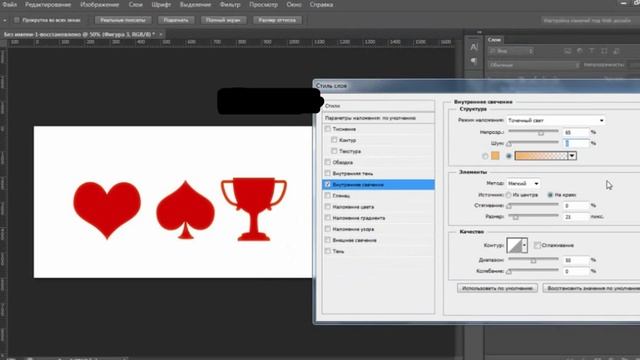Screen dimensions: 640x360
Task: Filter layers by pixel layer icon
Action: 568,51
